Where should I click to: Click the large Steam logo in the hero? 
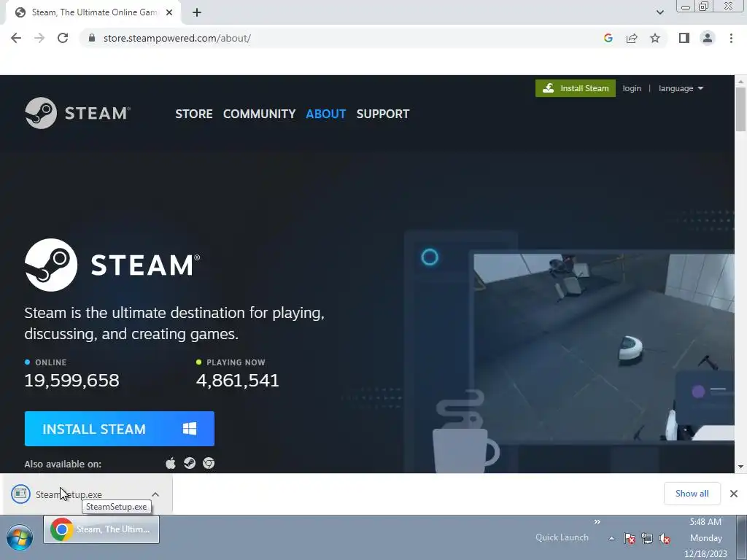112,265
